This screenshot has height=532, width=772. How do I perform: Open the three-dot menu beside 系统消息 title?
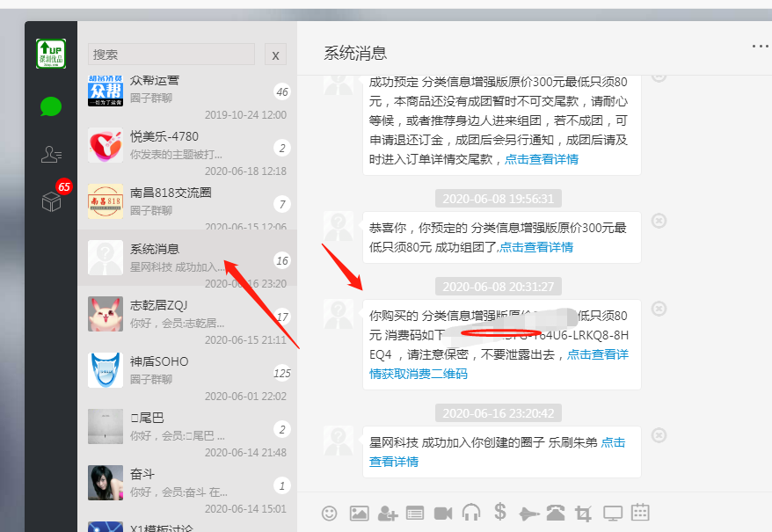760,47
